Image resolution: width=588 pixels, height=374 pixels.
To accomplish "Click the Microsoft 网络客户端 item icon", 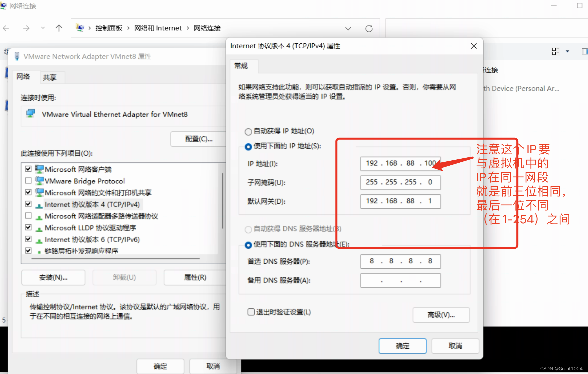I will pyautogui.click(x=39, y=169).
